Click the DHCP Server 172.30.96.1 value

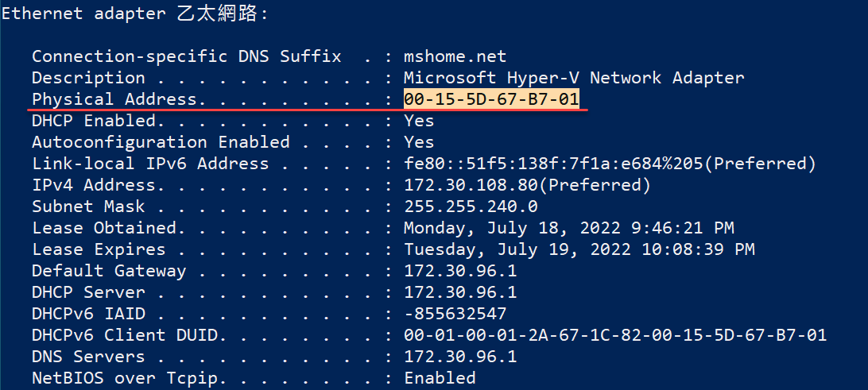[x=460, y=292]
